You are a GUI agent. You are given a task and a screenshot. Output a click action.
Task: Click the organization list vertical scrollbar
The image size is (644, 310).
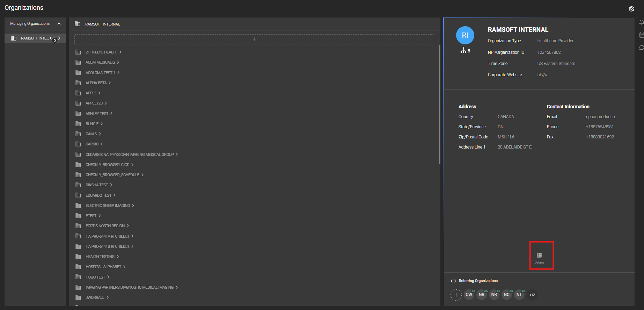pos(439,104)
